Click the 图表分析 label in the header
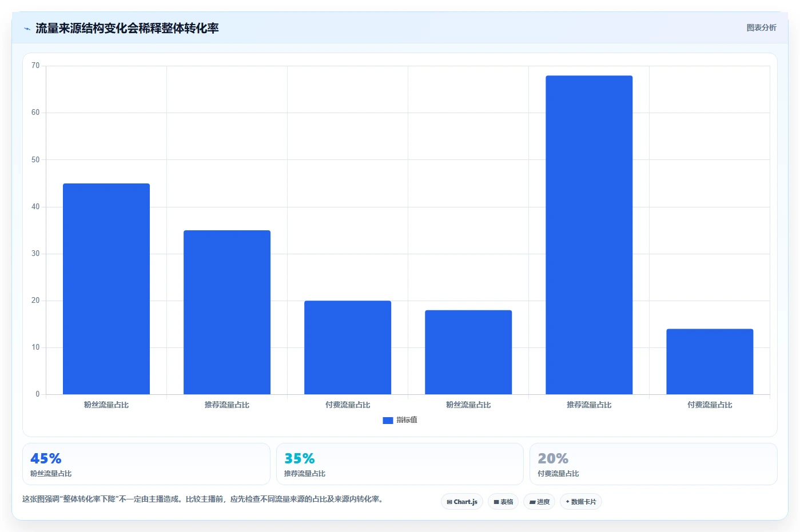This screenshot has width=800, height=532. click(x=761, y=27)
